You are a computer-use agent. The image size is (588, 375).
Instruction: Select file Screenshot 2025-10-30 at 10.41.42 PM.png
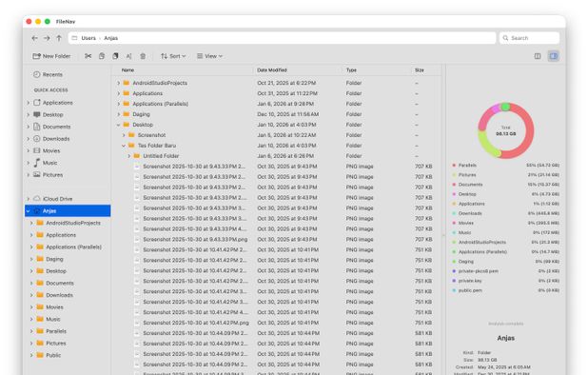277,323
